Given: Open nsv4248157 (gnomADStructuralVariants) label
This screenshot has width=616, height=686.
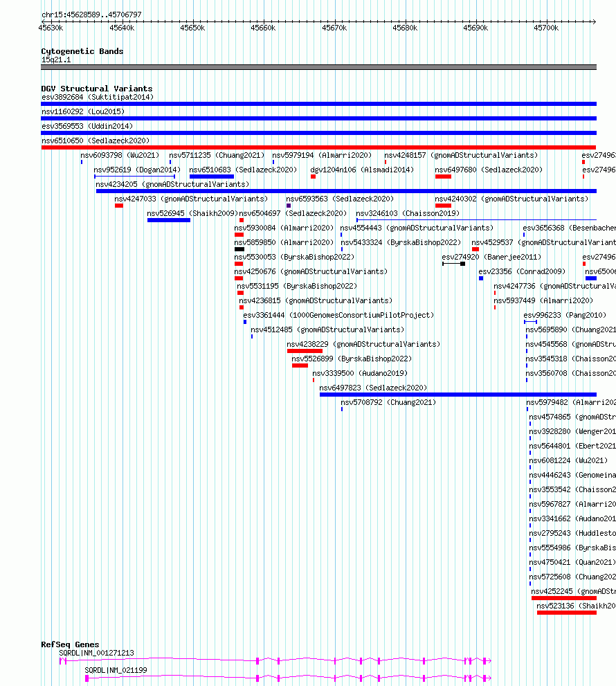Looking at the screenshot, I should [461, 155].
